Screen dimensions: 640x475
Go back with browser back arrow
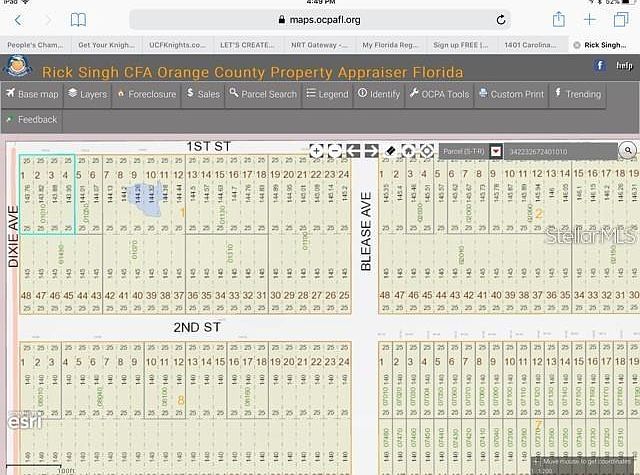[18, 20]
